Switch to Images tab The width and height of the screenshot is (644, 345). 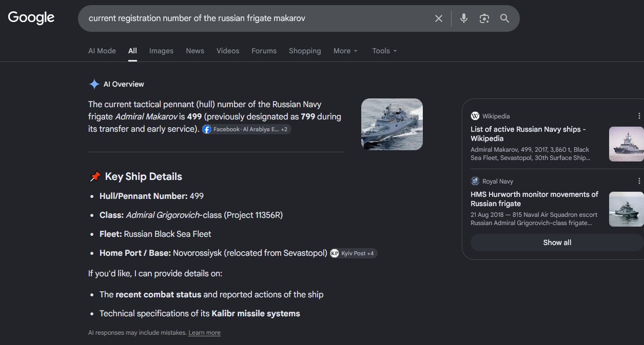coord(161,51)
